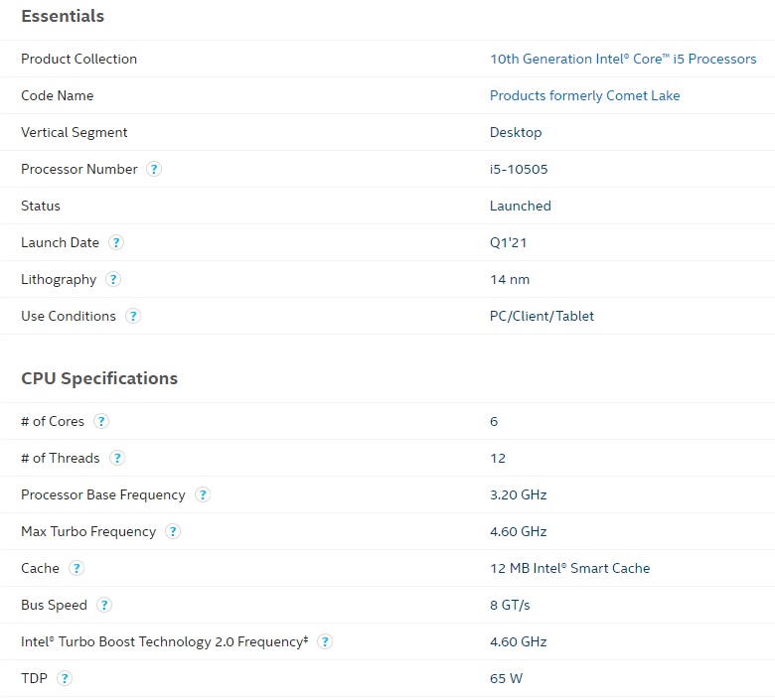Image resolution: width=775 pixels, height=700 pixels.
Task: Click the help icon beside # of Cores
Action: (x=101, y=421)
